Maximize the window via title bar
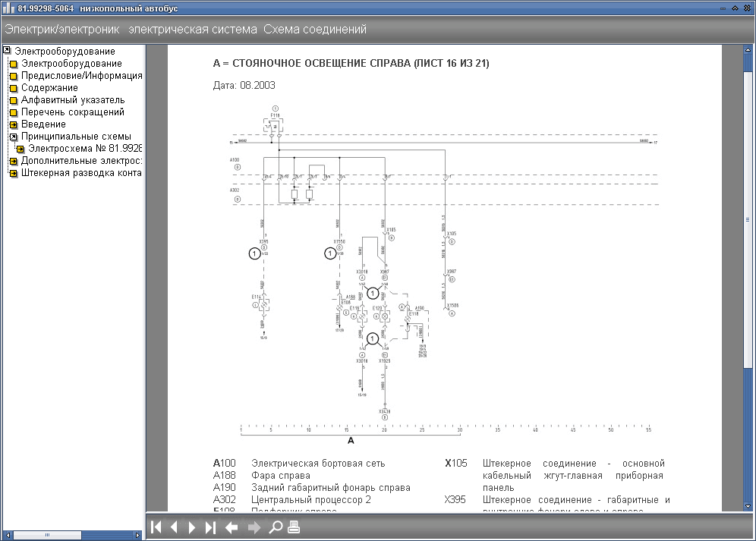This screenshot has height=541, width=756. [x=735, y=8]
